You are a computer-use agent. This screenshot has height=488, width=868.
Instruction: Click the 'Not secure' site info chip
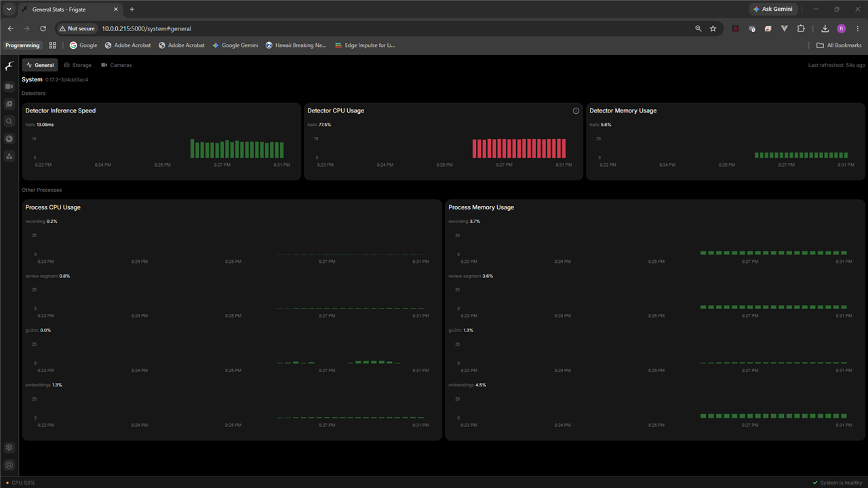coord(77,28)
